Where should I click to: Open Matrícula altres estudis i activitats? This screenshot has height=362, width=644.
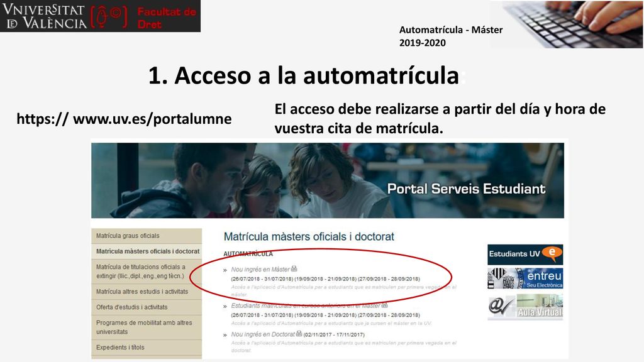tap(147, 292)
